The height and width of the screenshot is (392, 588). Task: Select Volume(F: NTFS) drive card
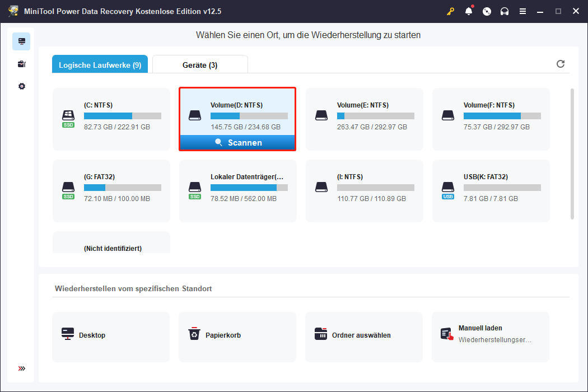491,119
